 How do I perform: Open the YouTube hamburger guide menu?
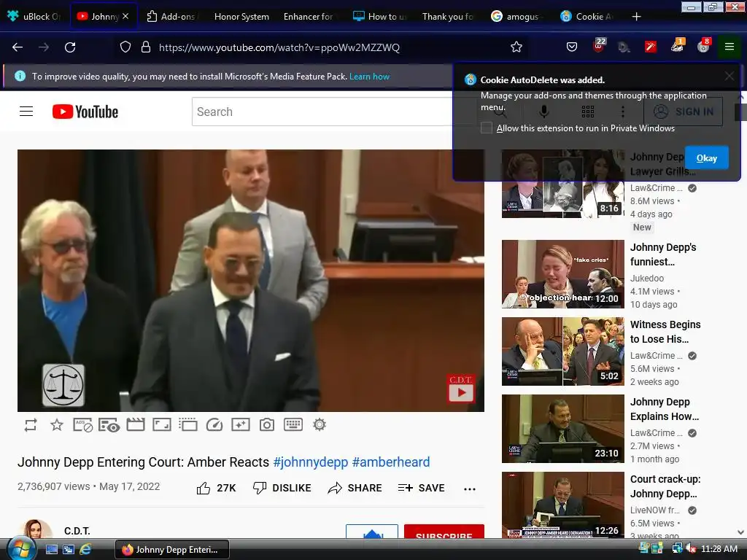[x=26, y=112]
